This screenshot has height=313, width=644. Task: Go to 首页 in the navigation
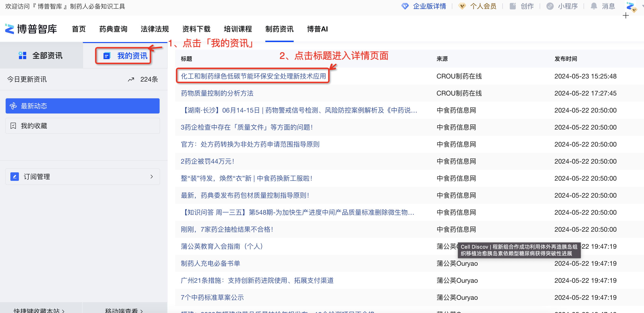[79, 29]
